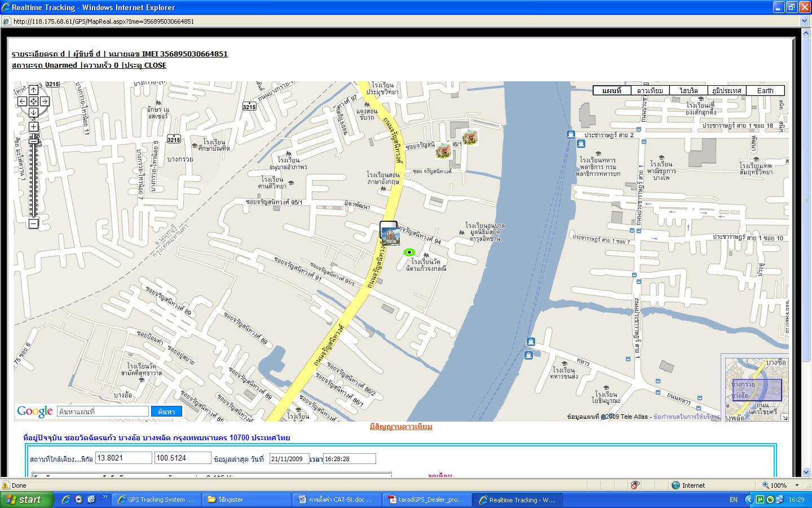The image size is (812, 508).
Task: Click the ferry pier icon below the ประชาราษฎร์ สาย 2 pier
Action: pos(581,144)
